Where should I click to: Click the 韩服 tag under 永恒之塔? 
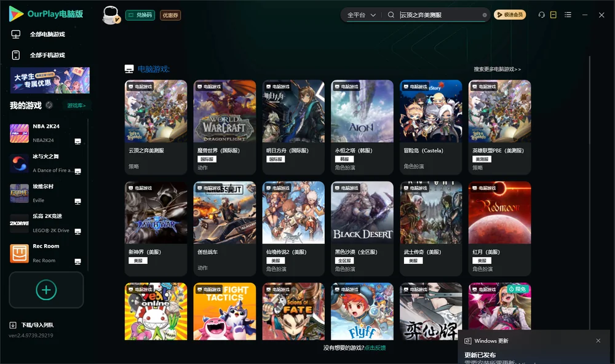coord(344,159)
